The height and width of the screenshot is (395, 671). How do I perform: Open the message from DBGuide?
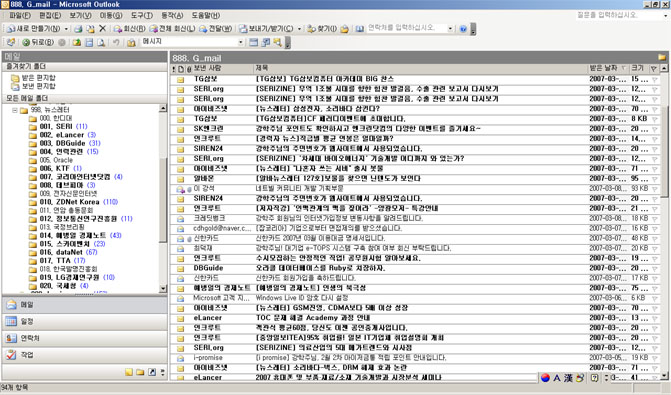pyautogui.click(x=415, y=268)
